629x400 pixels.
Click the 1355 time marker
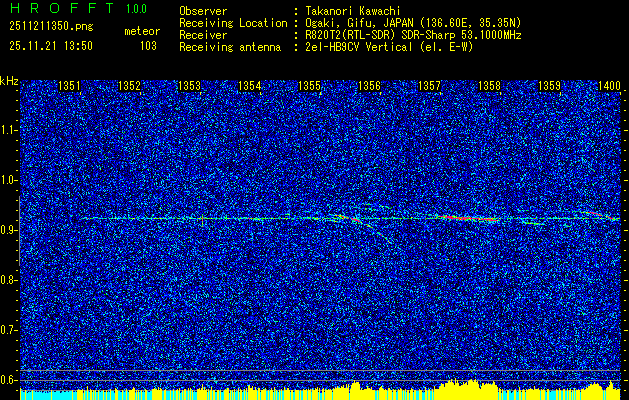tap(310, 85)
